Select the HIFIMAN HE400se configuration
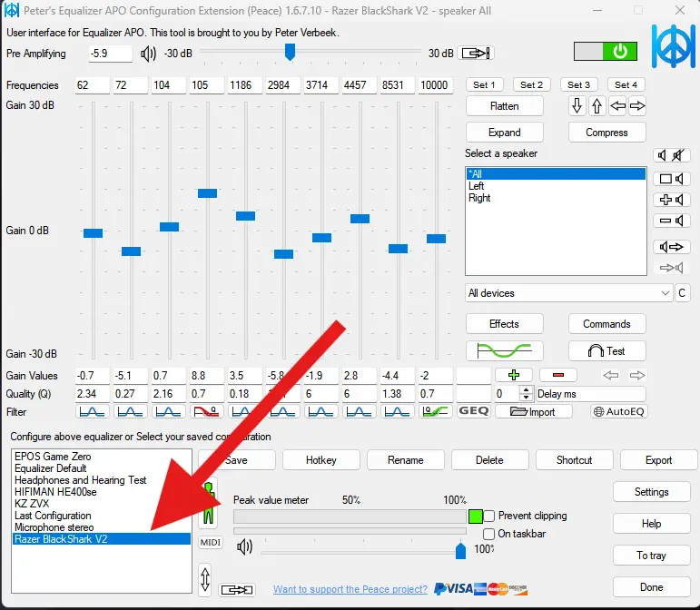Image resolution: width=700 pixels, height=610 pixels. pyautogui.click(x=102, y=492)
